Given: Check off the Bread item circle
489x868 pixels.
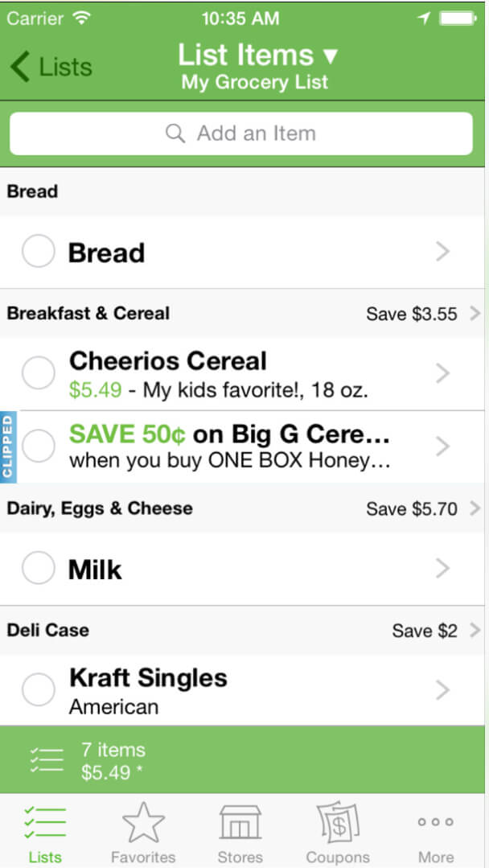Looking at the screenshot, I should 38,253.
